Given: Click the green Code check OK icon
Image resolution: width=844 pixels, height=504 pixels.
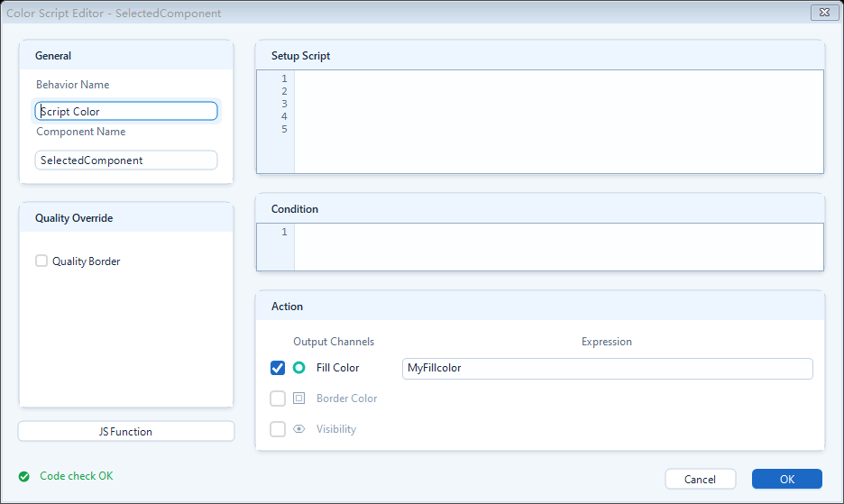Looking at the screenshot, I should [24, 477].
